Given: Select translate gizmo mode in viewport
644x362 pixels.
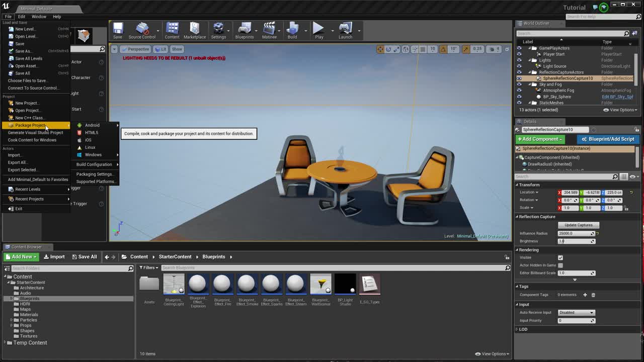Looking at the screenshot, I should 380,49.
